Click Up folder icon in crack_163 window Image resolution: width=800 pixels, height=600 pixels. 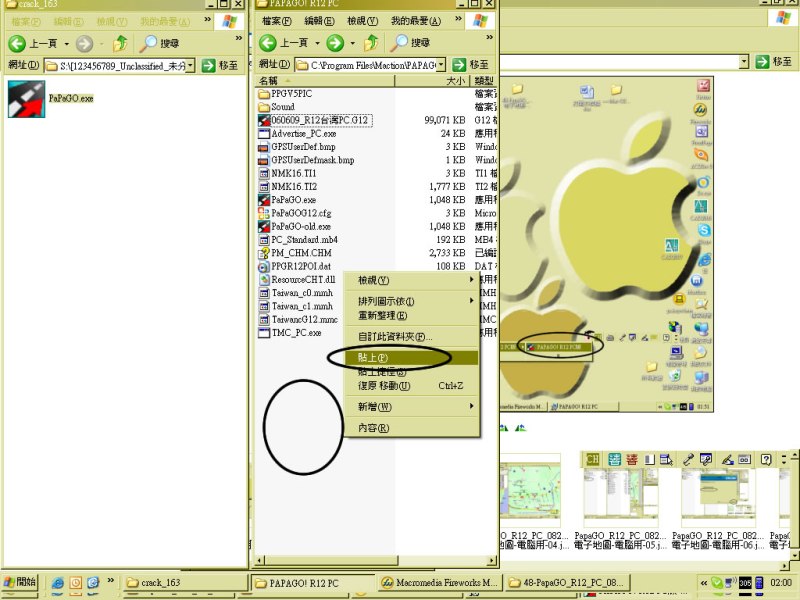click(x=120, y=43)
